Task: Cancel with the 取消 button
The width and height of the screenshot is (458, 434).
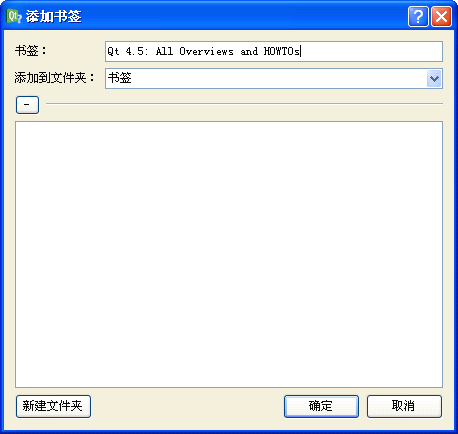Action: pos(404,406)
